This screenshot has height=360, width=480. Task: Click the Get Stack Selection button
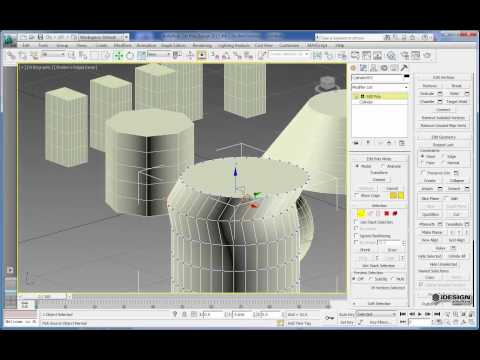(379, 266)
